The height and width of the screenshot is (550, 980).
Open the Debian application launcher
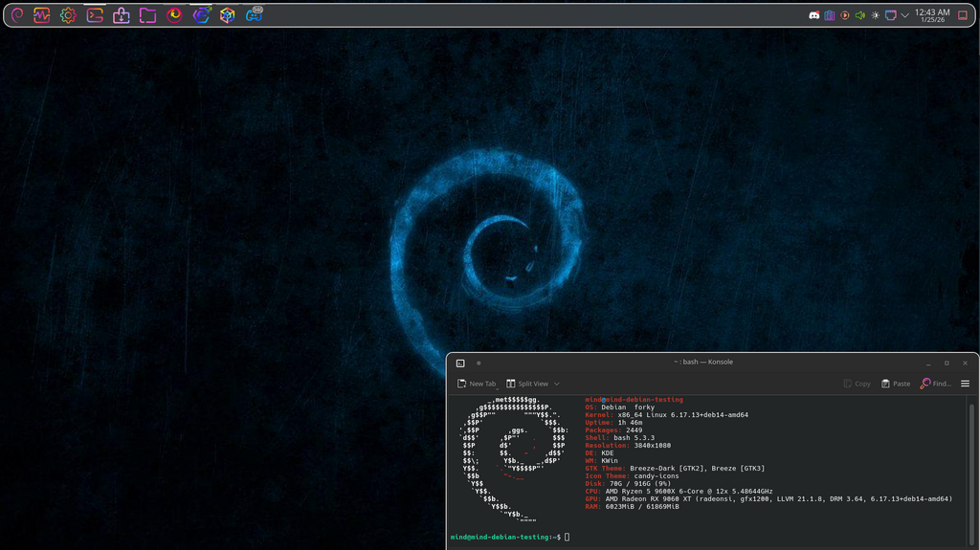pos(17,15)
